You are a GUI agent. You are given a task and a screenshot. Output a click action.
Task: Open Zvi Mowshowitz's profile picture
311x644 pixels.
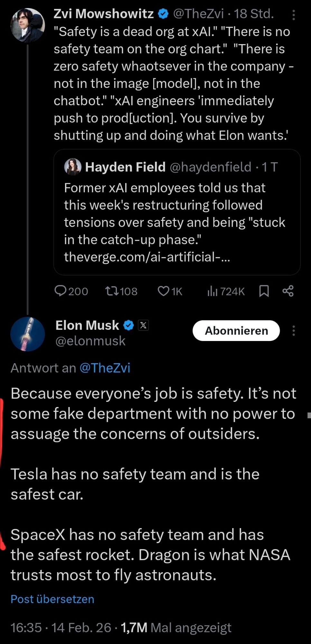coord(27,25)
